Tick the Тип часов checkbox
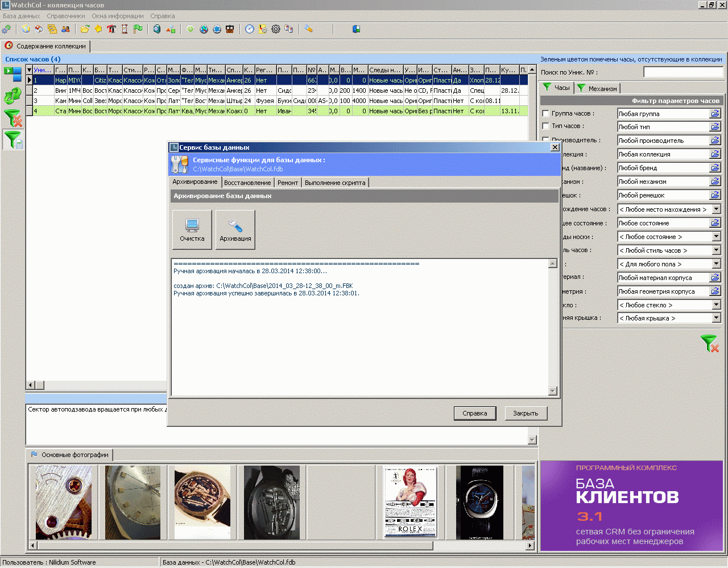The image size is (728, 568). pyautogui.click(x=546, y=126)
